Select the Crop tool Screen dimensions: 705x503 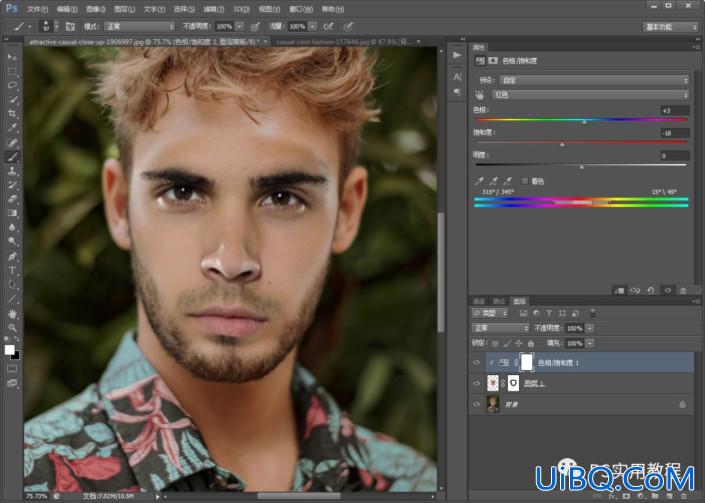click(x=12, y=113)
